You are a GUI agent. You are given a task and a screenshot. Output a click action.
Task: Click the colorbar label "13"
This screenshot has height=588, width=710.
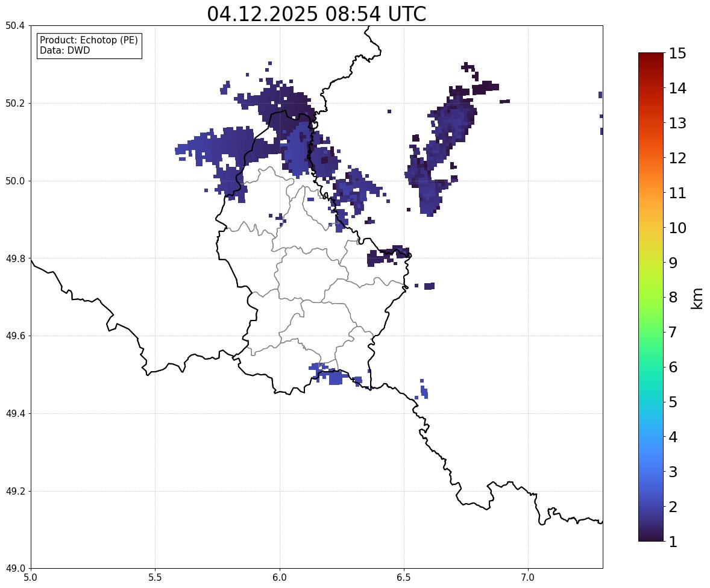pos(677,123)
